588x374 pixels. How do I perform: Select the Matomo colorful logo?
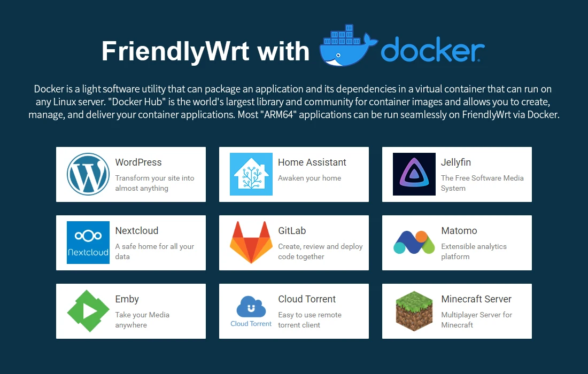(414, 243)
